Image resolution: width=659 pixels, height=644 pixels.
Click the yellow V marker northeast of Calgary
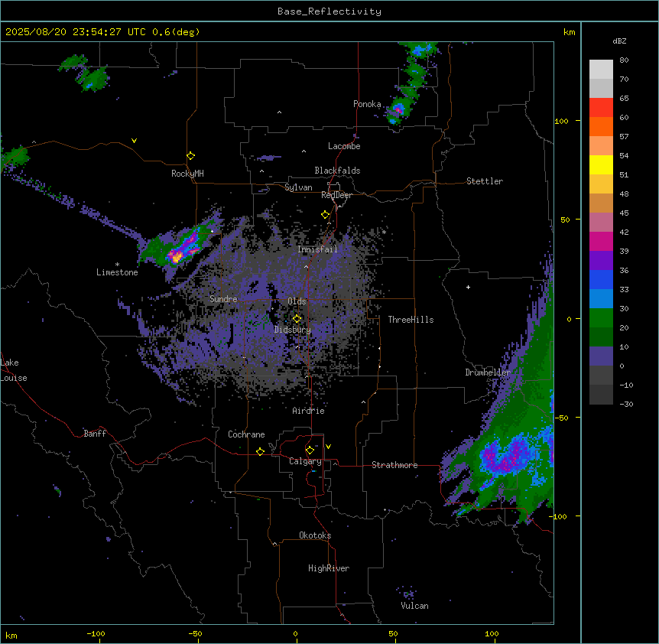tap(328, 447)
